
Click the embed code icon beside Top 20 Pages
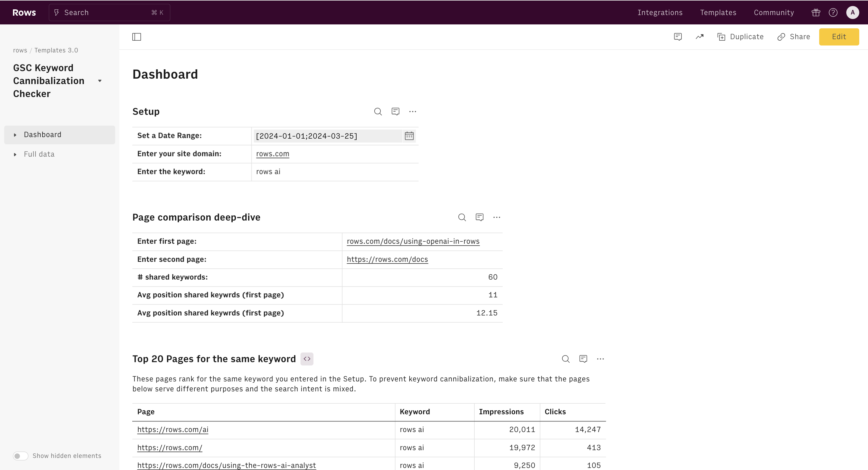click(307, 359)
